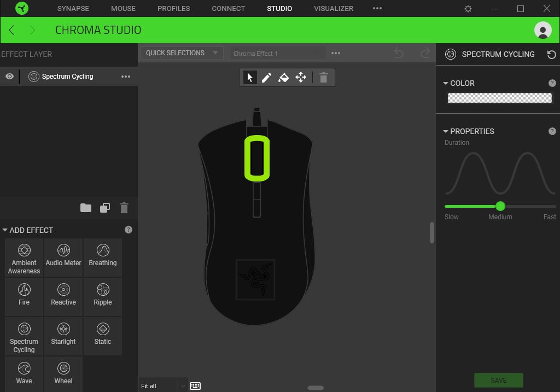
Task: Click the canvas toolbar trash icon
Action: coord(324,78)
